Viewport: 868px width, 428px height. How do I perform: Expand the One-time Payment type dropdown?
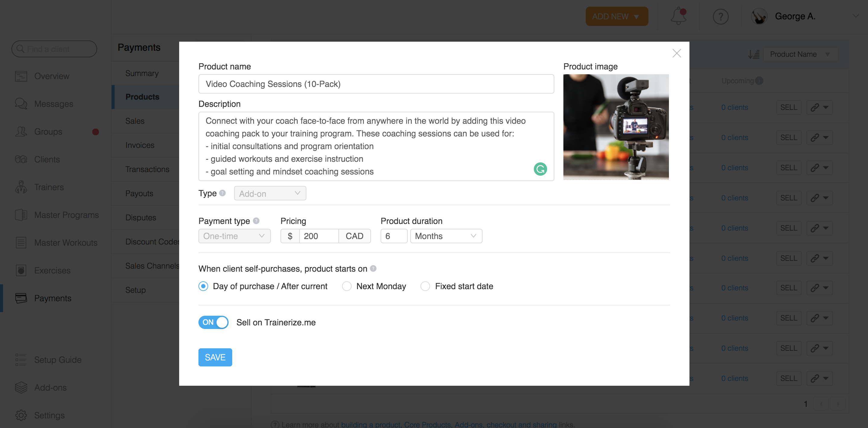point(234,236)
